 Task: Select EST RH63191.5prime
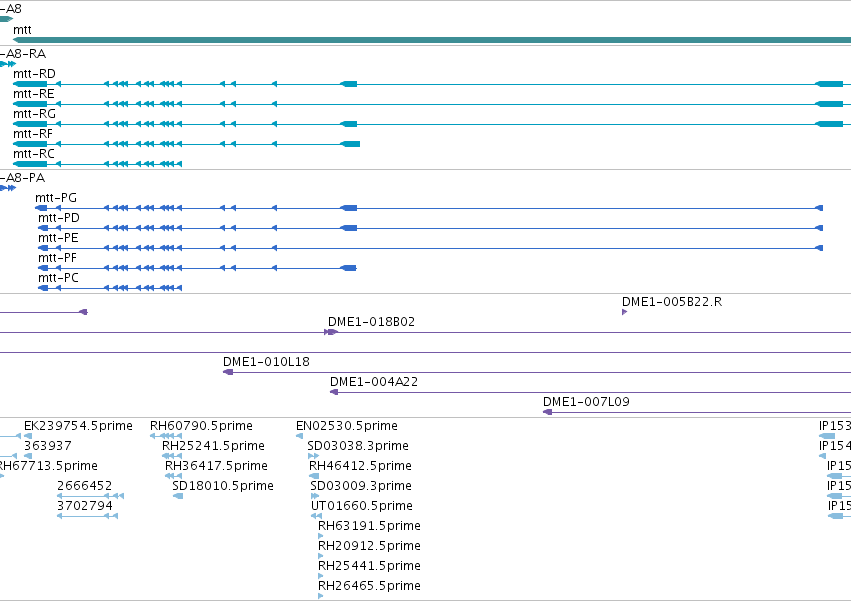tap(370, 527)
